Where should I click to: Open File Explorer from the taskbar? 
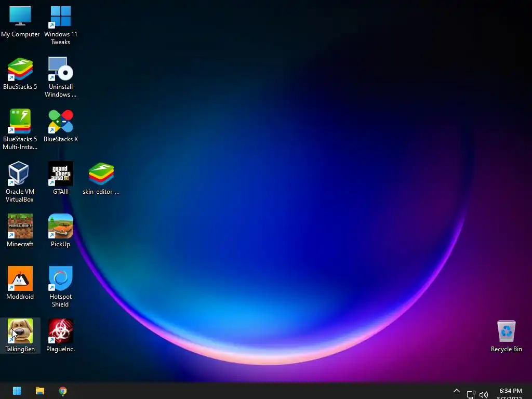(x=40, y=391)
